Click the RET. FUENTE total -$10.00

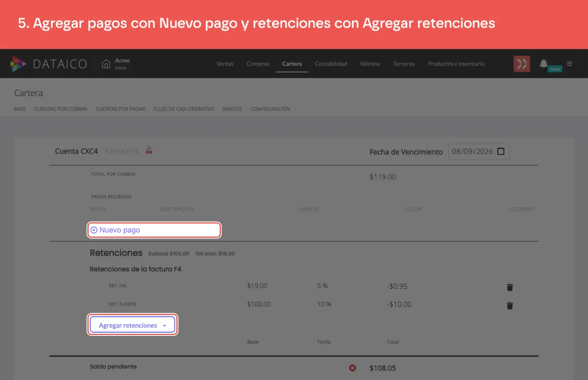[x=399, y=304]
